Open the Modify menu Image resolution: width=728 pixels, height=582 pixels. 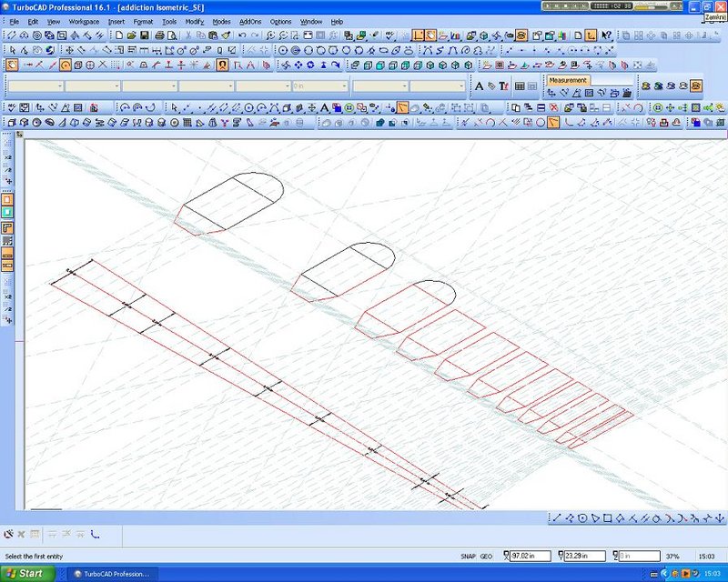(x=194, y=21)
